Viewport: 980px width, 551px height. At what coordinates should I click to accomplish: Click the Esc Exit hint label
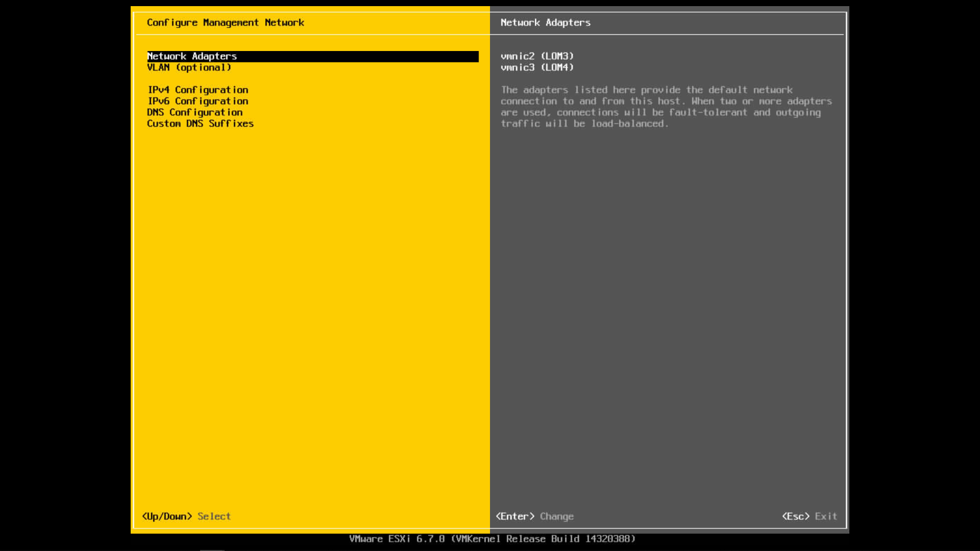coord(809,516)
